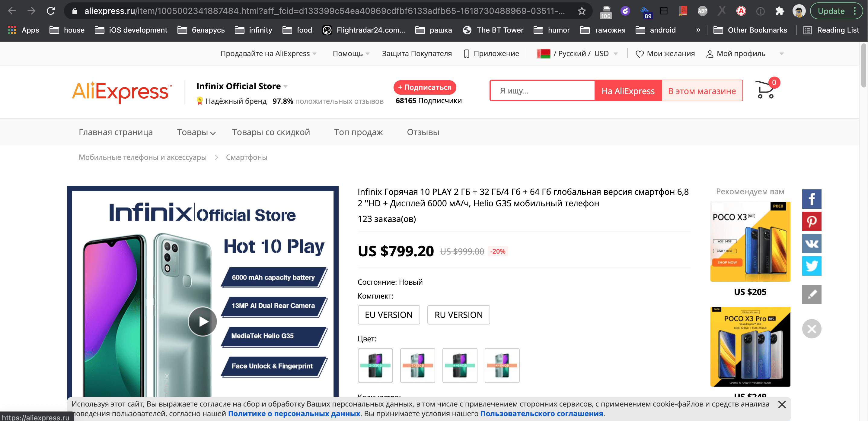Open the Reading List

831,30
